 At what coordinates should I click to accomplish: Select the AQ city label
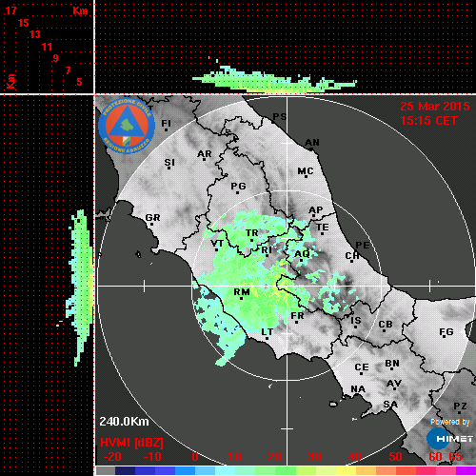pyautogui.click(x=302, y=254)
